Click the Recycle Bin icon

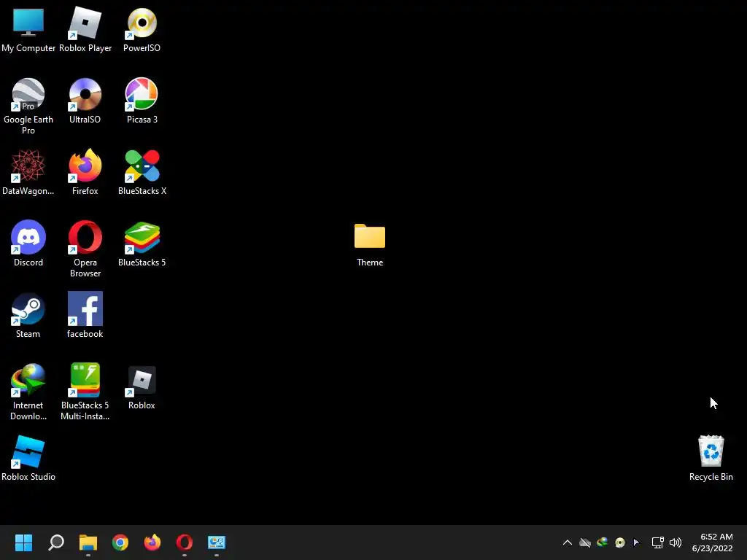711,459
